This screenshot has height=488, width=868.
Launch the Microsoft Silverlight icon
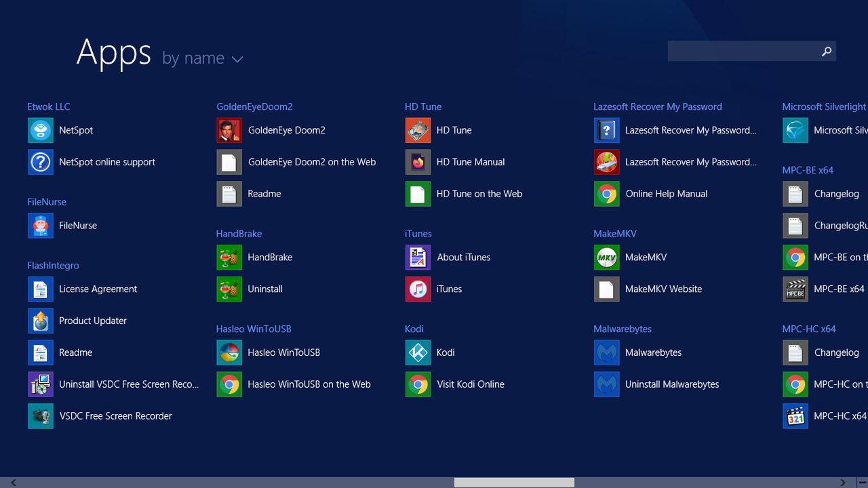(795, 130)
